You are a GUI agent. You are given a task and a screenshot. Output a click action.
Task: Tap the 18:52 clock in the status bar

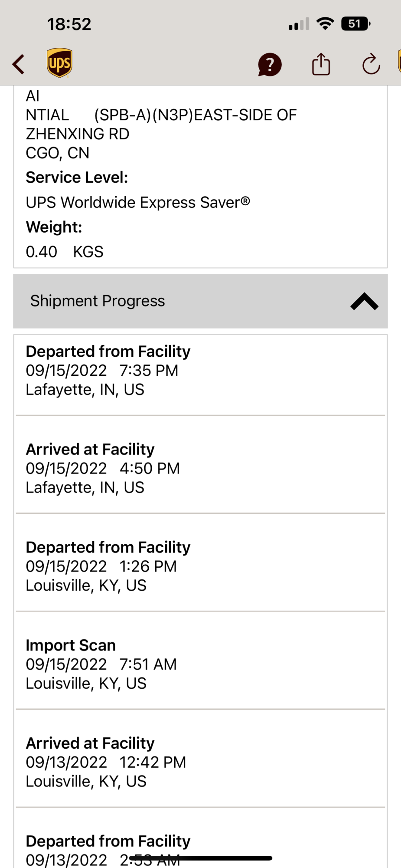pos(69,24)
